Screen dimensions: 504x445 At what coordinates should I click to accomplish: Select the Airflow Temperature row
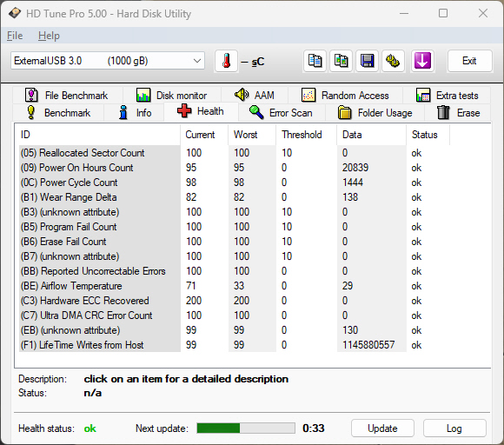(235, 286)
